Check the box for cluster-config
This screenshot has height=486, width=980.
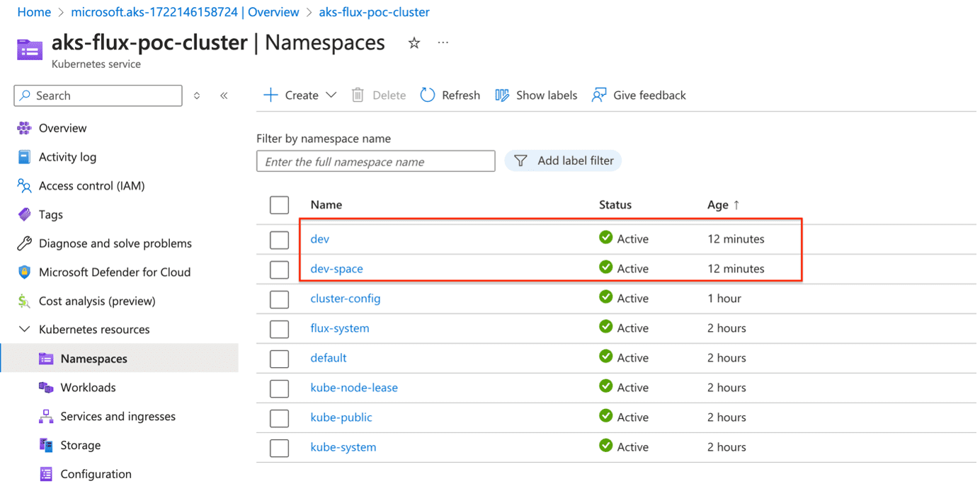[x=280, y=299]
